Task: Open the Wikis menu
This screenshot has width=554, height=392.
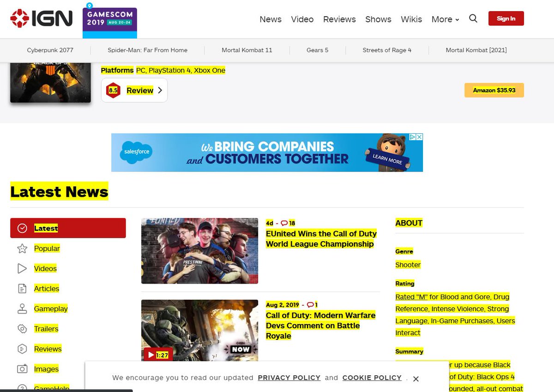Action: [411, 19]
